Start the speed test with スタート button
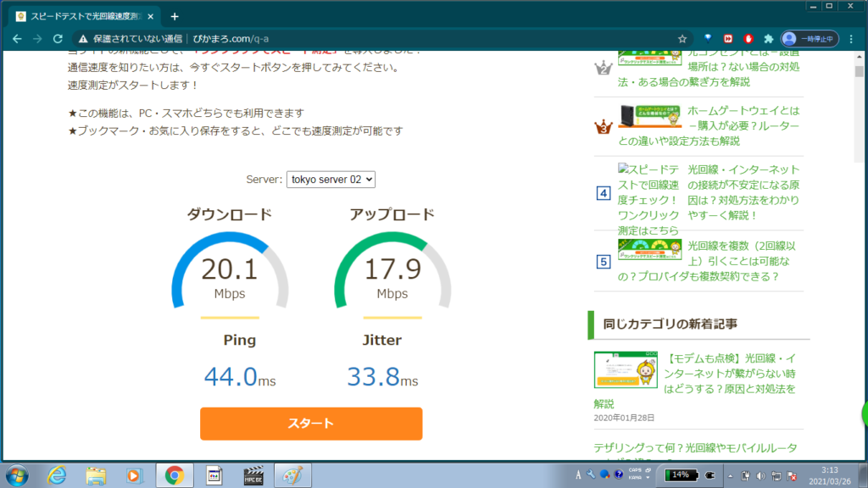 (x=311, y=424)
